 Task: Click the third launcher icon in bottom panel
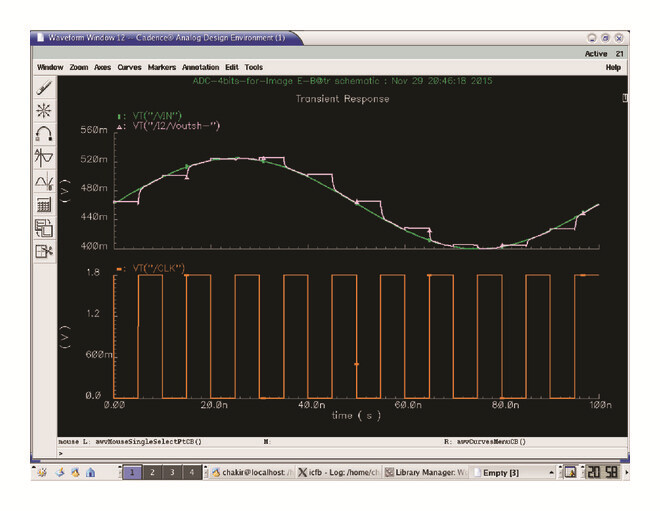coord(75,472)
